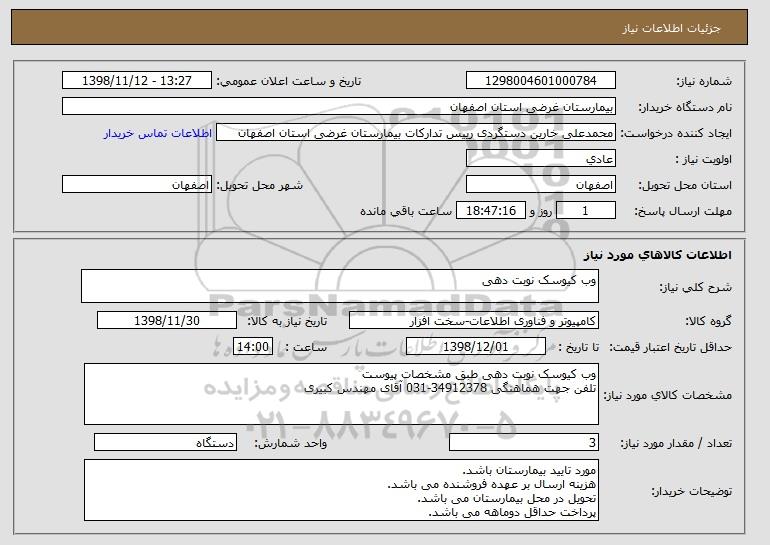Click the delivery province field اصفهان
770x545 pixels.
tap(541, 185)
